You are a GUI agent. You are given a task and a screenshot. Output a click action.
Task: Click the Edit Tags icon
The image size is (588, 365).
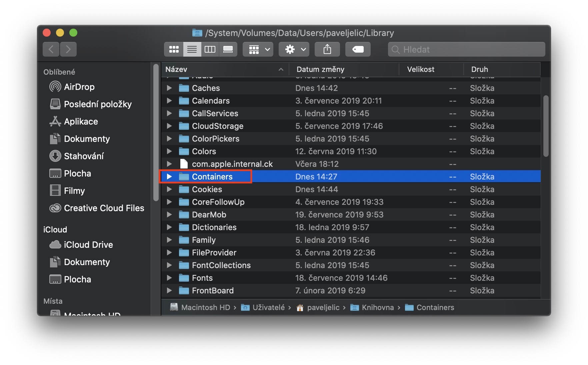click(x=358, y=50)
